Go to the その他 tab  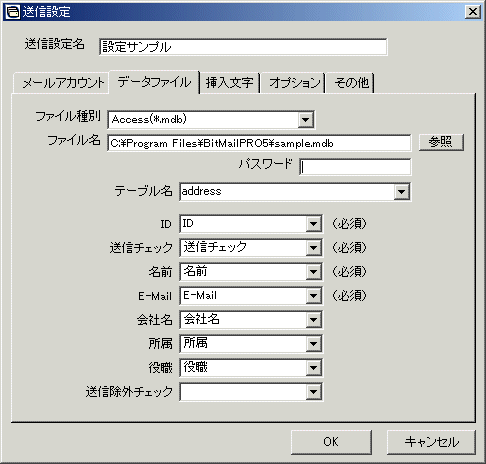tap(351, 83)
